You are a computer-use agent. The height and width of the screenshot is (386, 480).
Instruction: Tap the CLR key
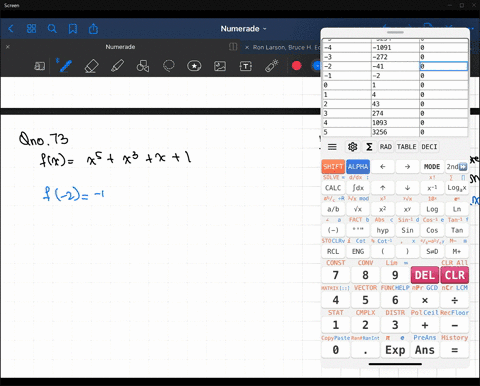455,275
